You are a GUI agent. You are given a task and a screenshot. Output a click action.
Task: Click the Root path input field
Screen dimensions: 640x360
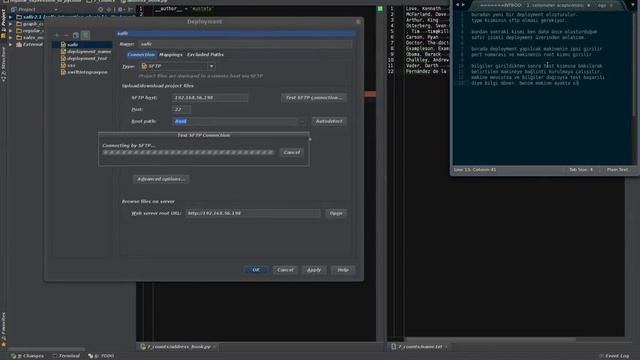point(235,121)
